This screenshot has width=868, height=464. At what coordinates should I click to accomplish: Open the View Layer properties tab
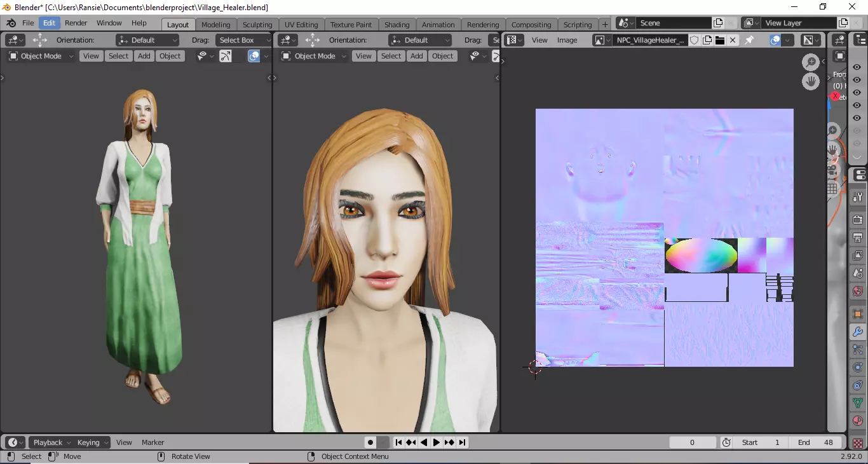[858, 256]
